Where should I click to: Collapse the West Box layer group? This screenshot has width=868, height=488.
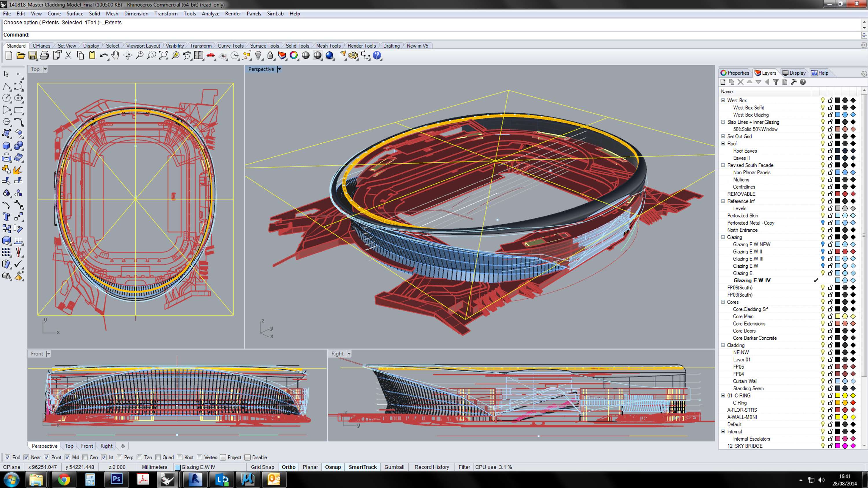point(723,100)
